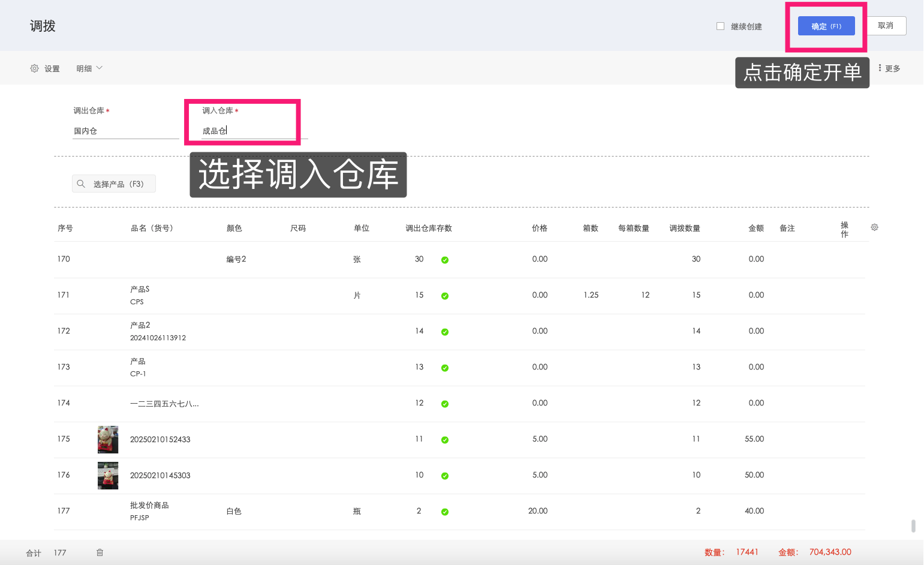This screenshot has width=924, height=565.
Task: Open the 设置 settings gear icon
Action: pos(34,68)
